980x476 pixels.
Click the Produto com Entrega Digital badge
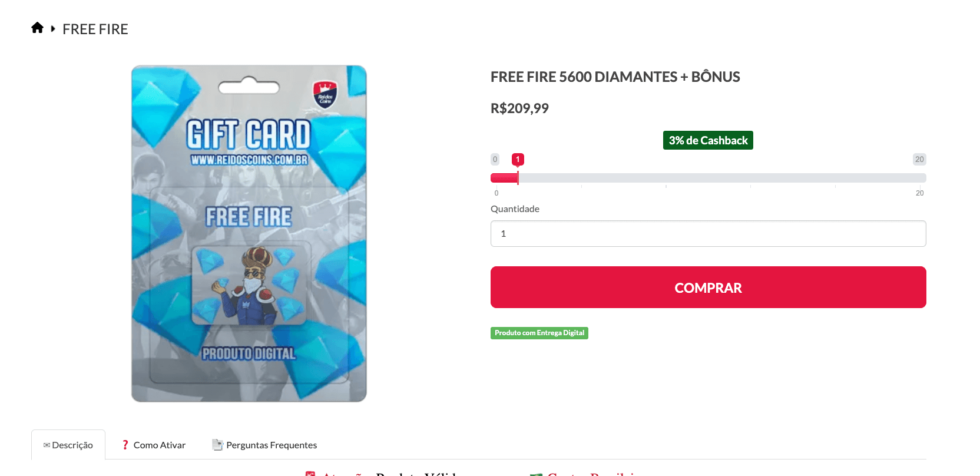539,333
